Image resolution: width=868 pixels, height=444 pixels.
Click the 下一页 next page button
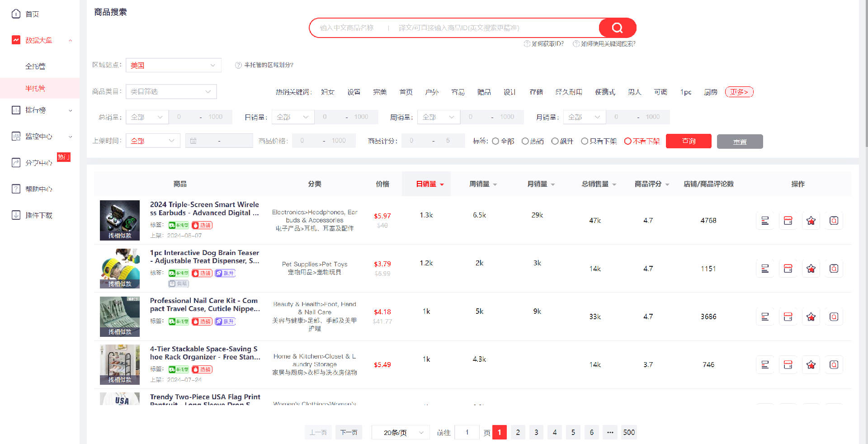click(349, 432)
